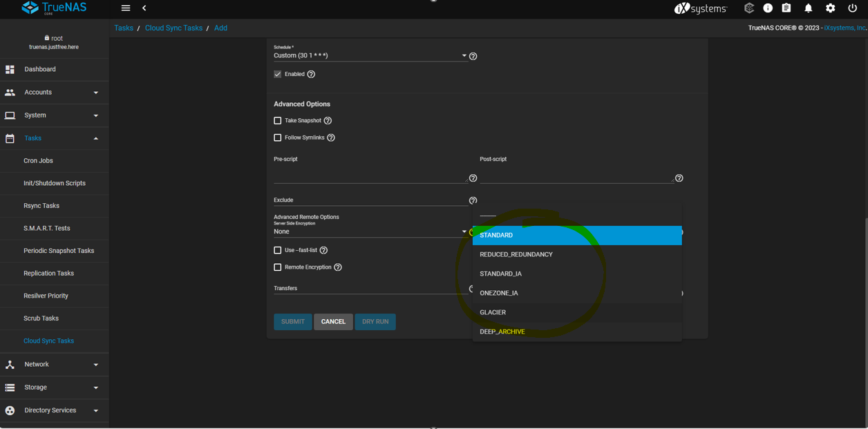Click the System laptop icon

click(10, 115)
